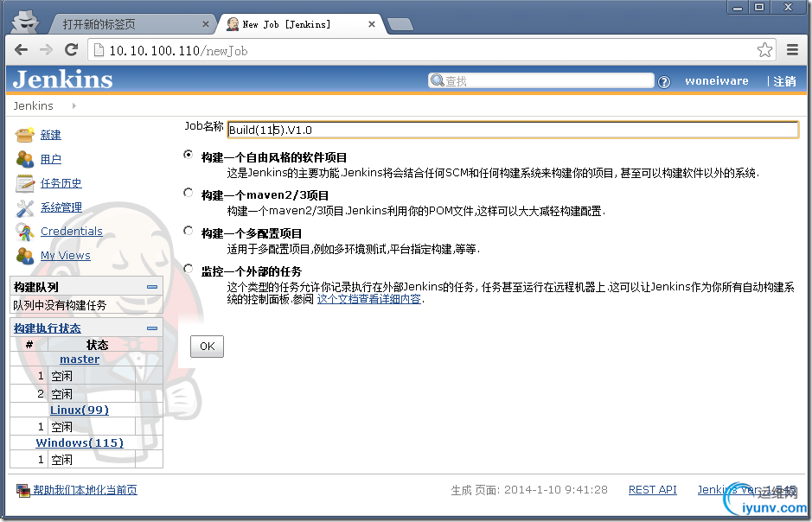Open the REST API link
Screen dimensions: 812x522
click(653, 489)
